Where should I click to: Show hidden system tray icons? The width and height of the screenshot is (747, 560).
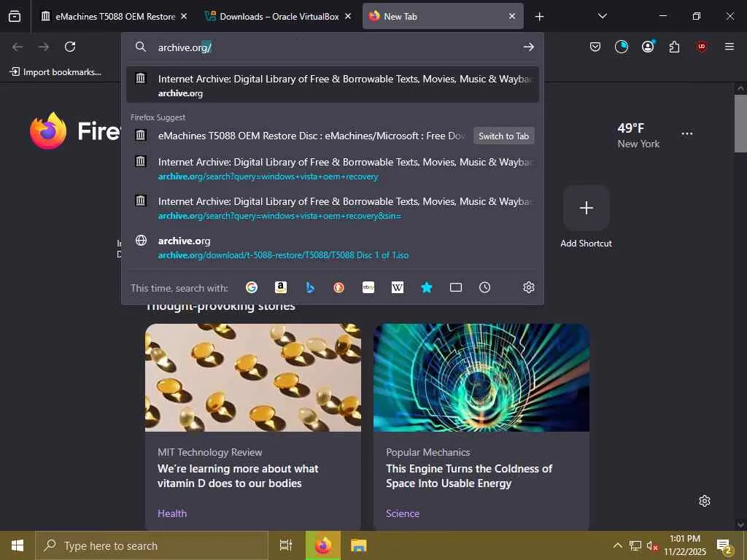(x=617, y=545)
